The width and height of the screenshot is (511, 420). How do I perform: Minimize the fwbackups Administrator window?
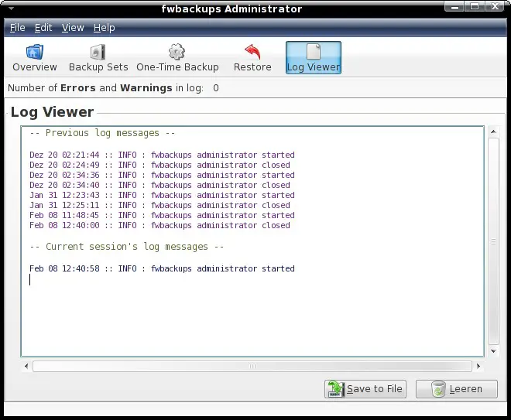(454, 6)
